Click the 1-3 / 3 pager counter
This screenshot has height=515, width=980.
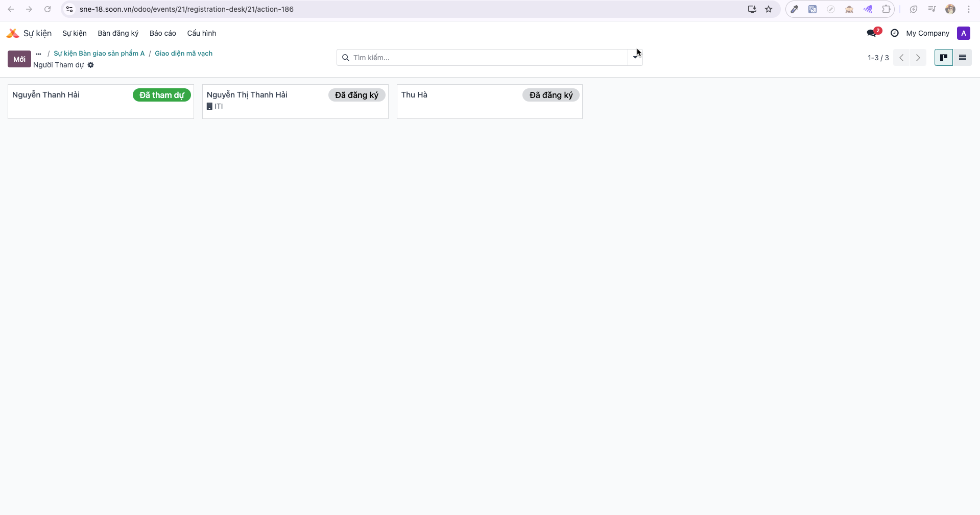point(878,58)
